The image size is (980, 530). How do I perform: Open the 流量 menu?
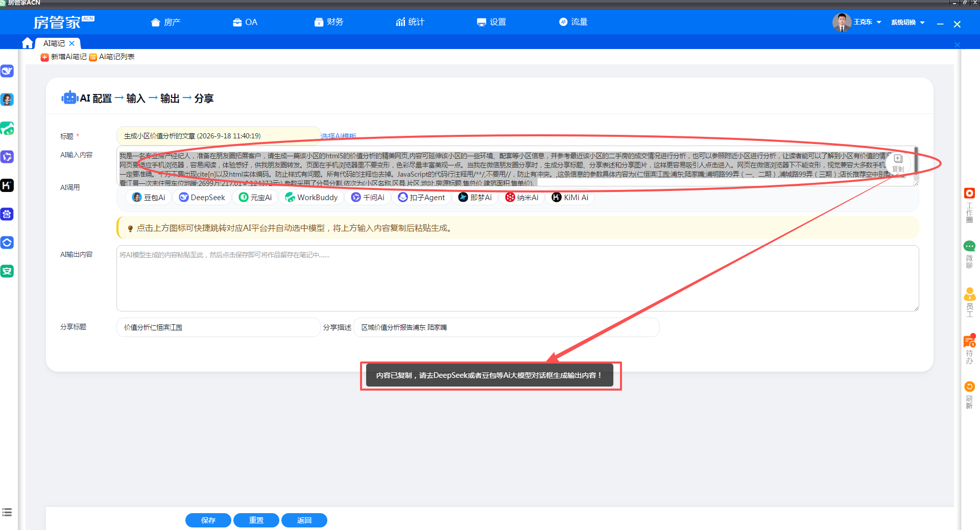[573, 22]
